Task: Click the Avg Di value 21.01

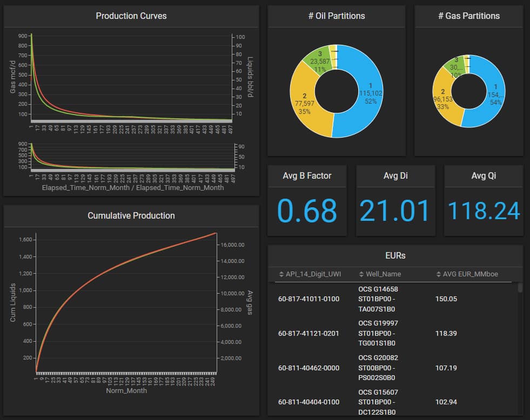Action: click(395, 211)
